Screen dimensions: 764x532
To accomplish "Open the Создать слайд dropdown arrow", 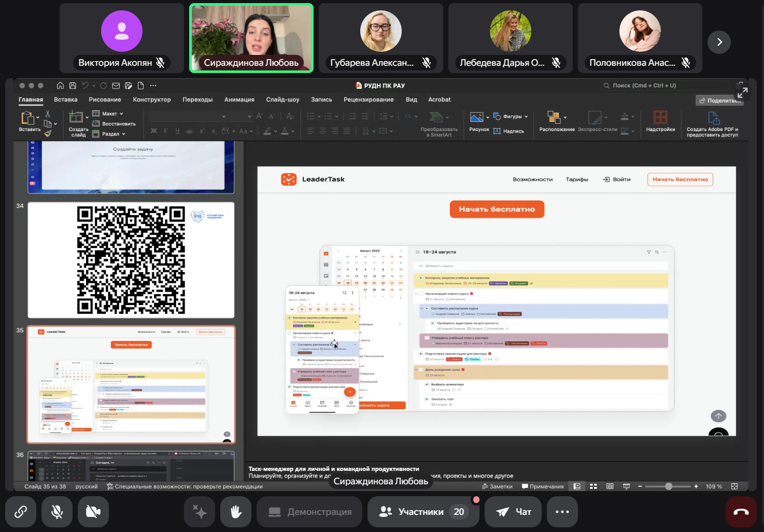I will pyautogui.click(x=87, y=118).
